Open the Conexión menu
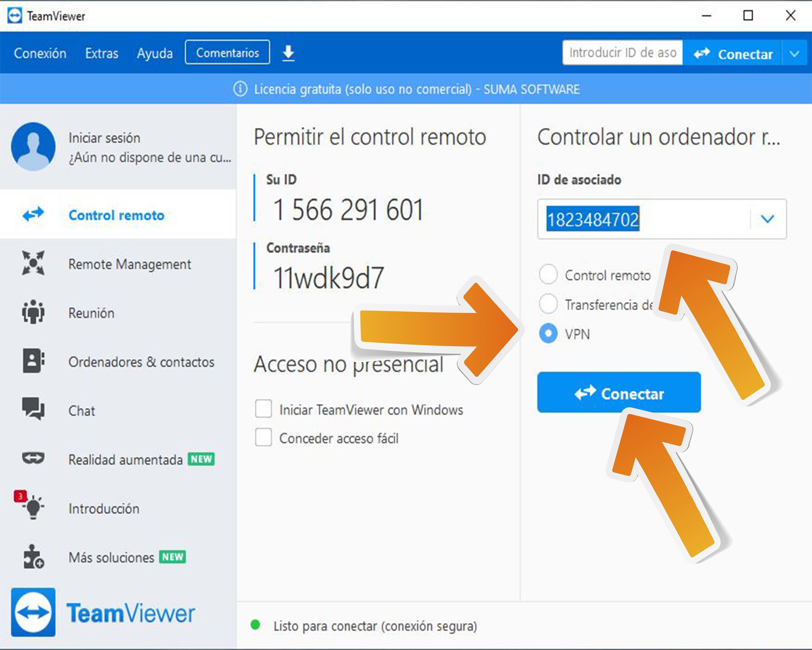 tap(40, 53)
